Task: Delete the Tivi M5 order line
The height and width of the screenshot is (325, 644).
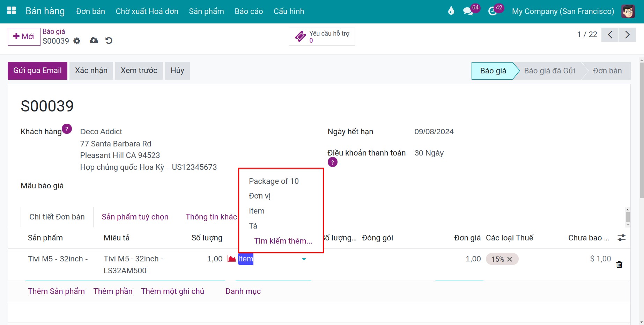Action: point(619,265)
